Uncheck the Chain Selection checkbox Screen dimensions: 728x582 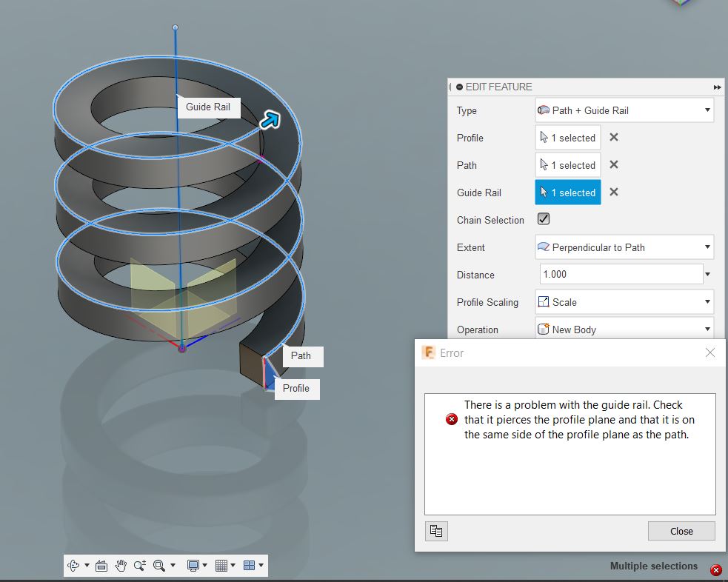pos(544,218)
